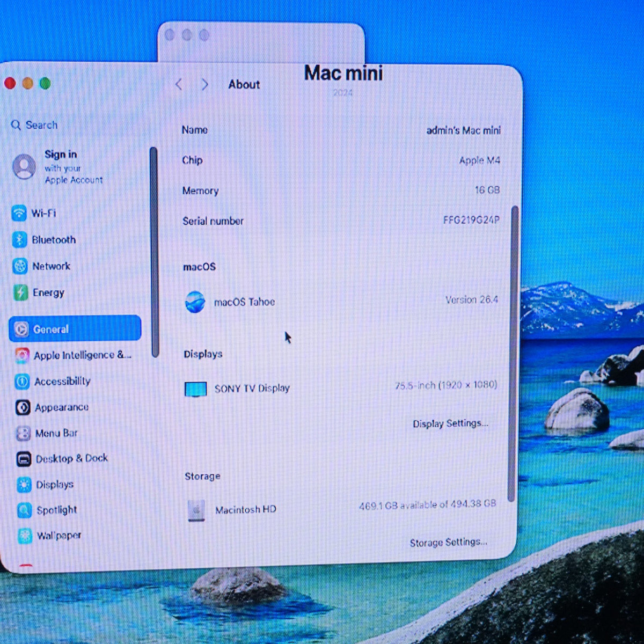Close the System Settings window
644x644 pixels.
click(x=10, y=83)
